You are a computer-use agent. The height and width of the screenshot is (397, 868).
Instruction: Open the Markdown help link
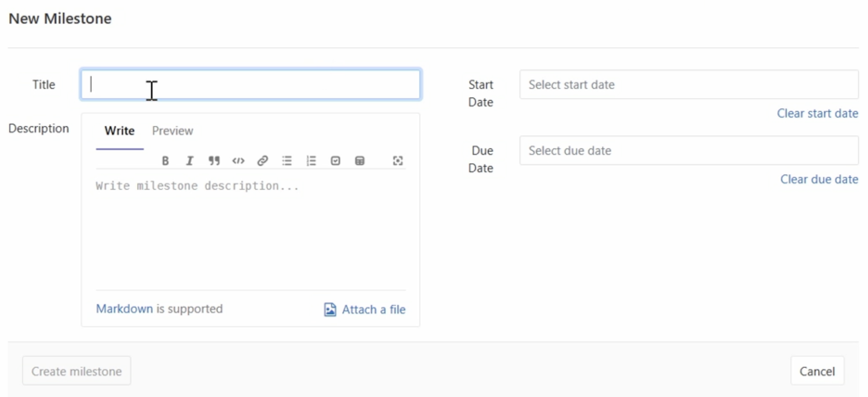point(124,309)
